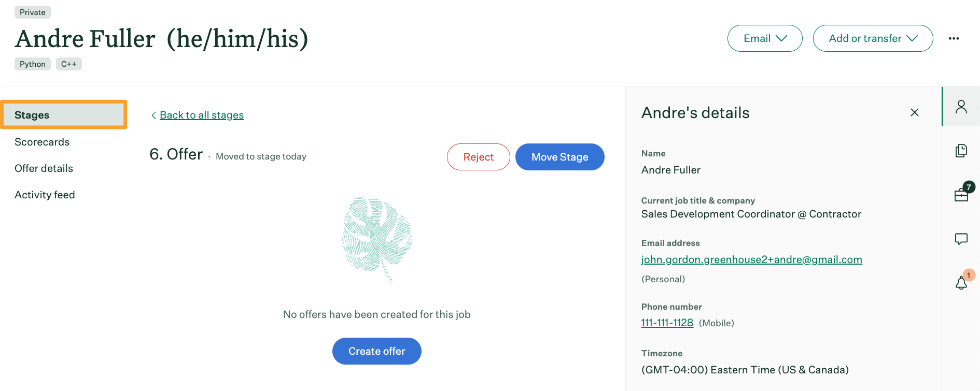This screenshot has width=980, height=391.
Task: Click the mobile phone number link
Action: click(x=667, y=323)
